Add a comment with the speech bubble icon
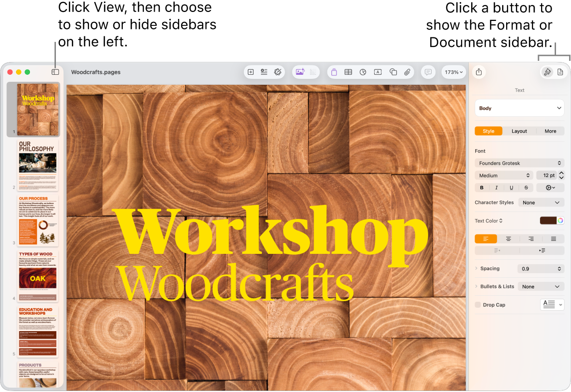The height and width of the screenshot is (392, 571). click(428, 72)
